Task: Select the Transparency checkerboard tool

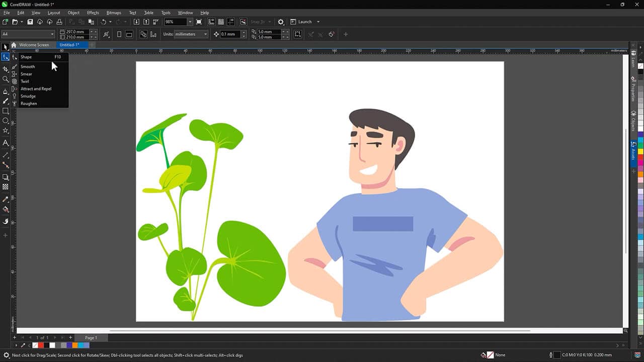Action: [x=6, y=187]
